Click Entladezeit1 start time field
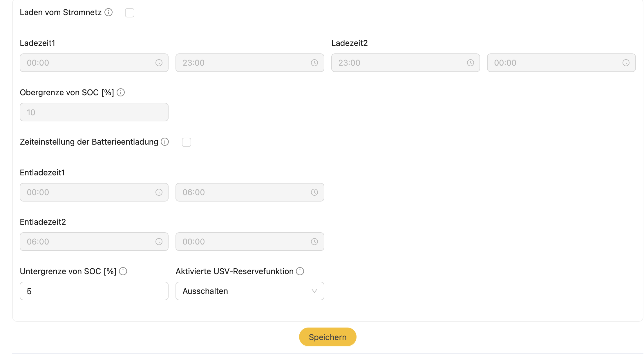Viewport: 644px width, 356px height. [87, 192]
